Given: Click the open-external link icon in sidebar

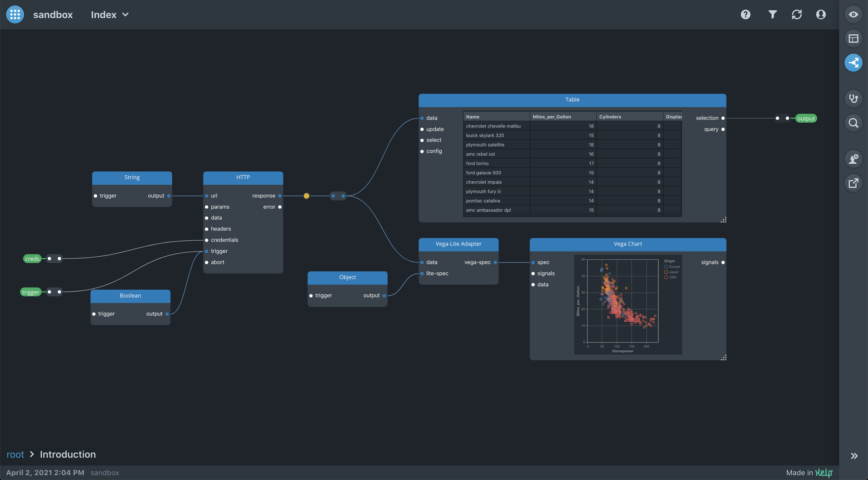Looking at the screenshot, I should (x=853, y=183).
